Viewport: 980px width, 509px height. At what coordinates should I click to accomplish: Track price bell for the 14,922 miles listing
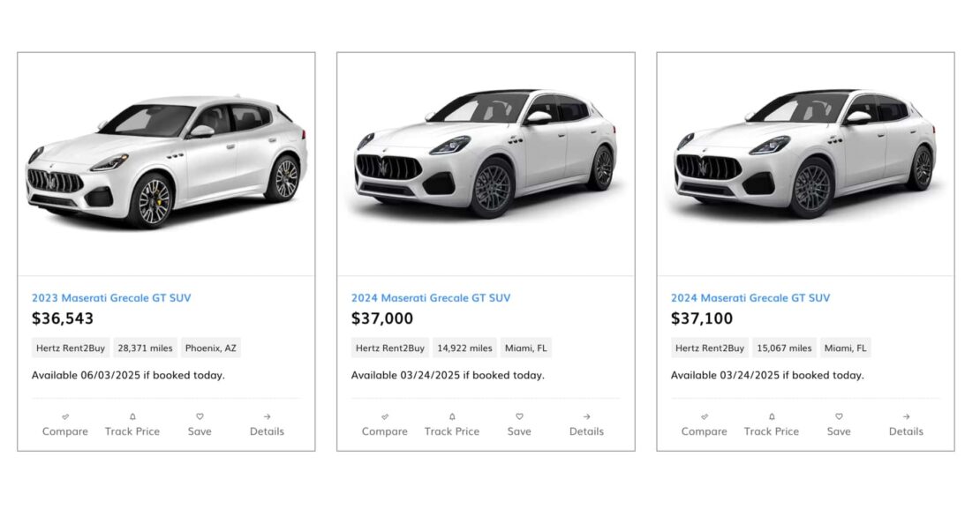click(452, 416)
